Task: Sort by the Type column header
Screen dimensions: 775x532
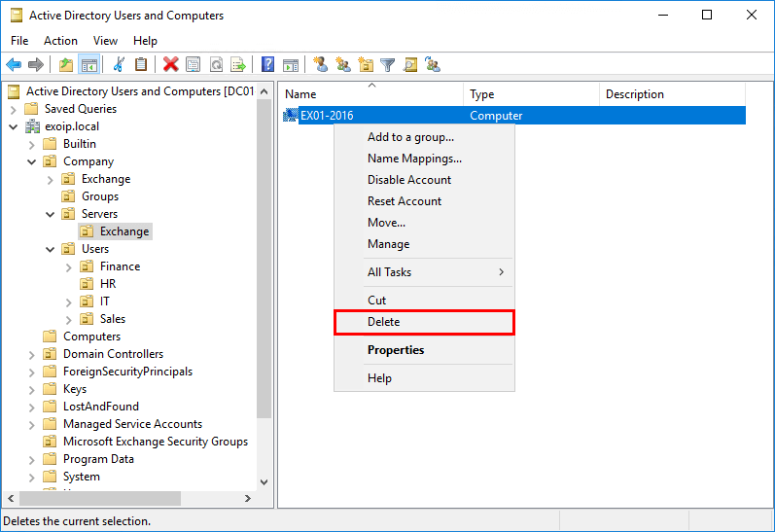Action: click(x=531, y=94)
